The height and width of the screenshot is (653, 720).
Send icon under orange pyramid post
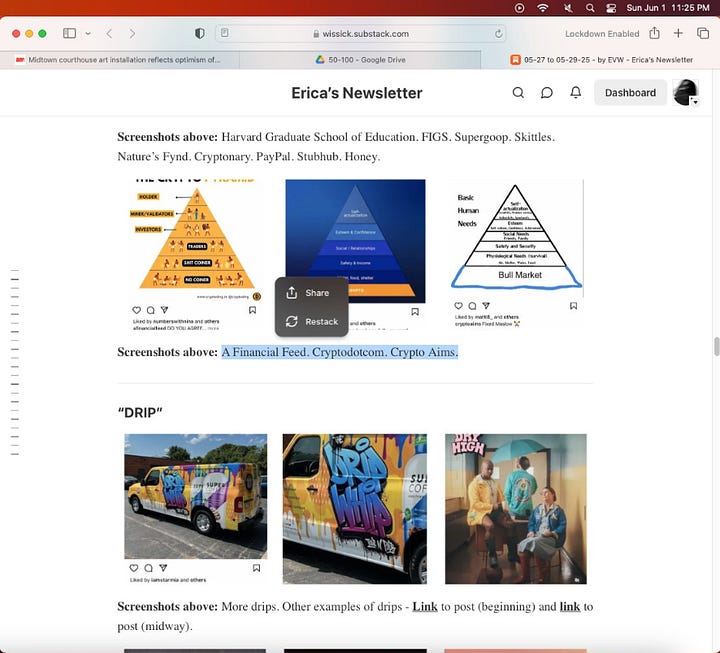point(164,310)
